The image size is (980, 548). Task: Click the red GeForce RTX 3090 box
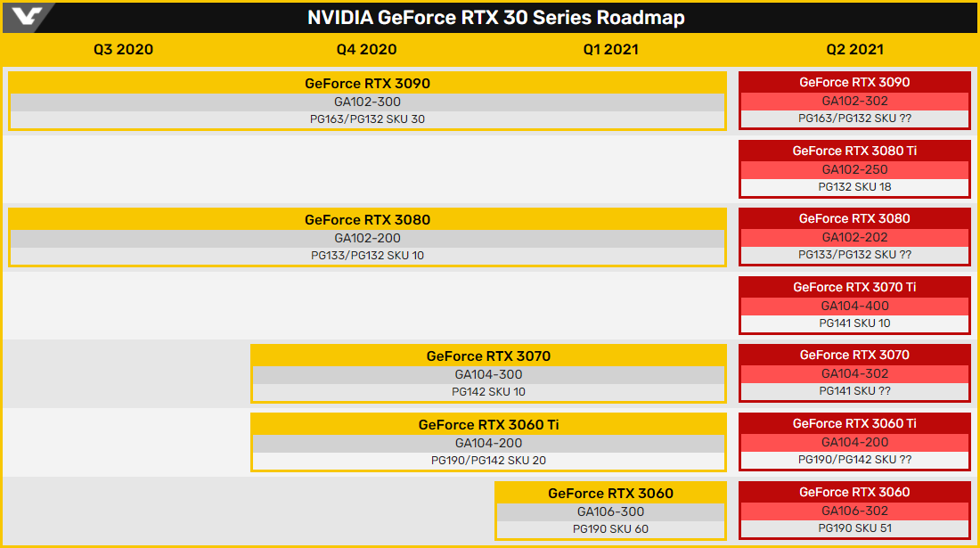[x=854, y=82]
